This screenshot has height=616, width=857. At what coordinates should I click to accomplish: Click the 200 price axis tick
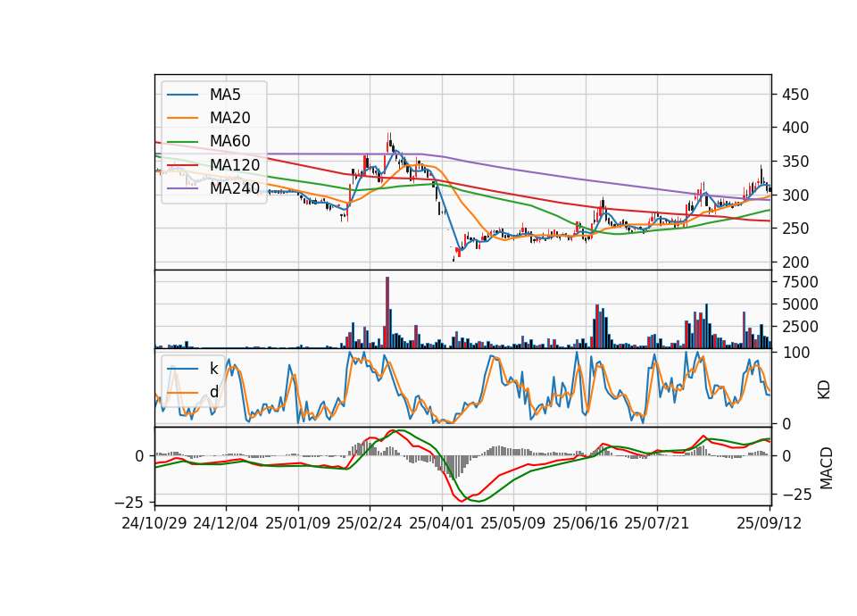[x=795, y=262]
